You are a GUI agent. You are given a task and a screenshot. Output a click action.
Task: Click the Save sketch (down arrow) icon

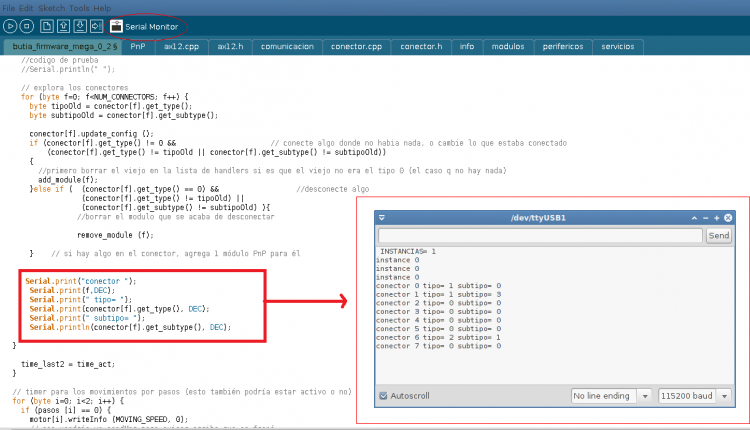tap(80, 25)
